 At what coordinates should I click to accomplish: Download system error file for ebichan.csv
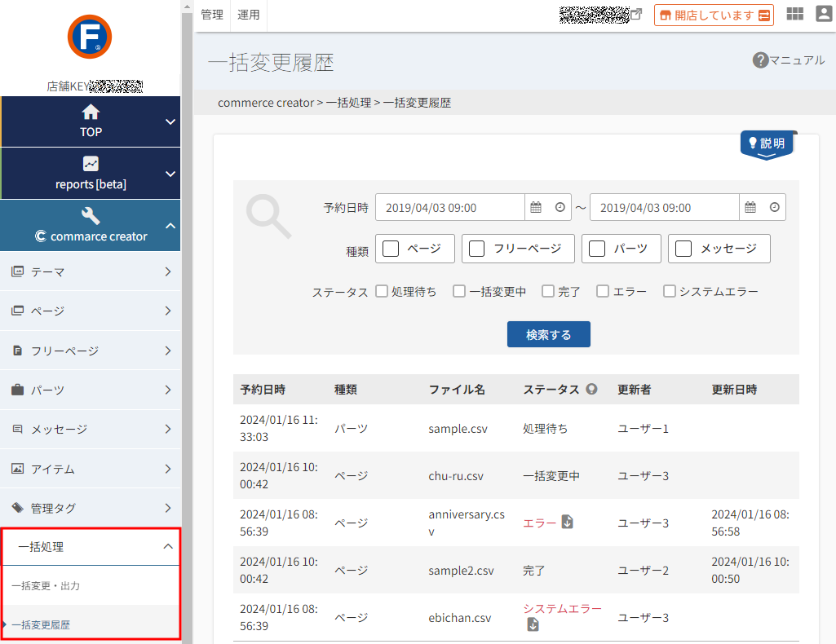click(533, 624)
